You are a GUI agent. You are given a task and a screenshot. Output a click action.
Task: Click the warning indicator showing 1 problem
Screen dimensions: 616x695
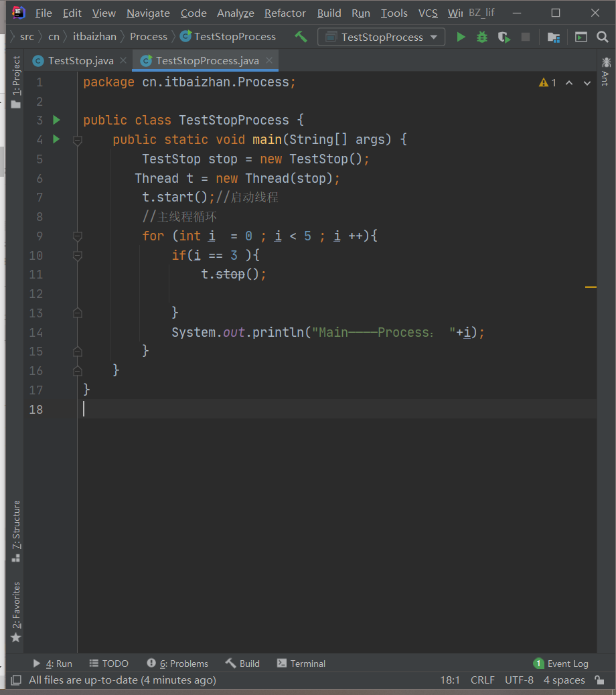pos(547,83)
